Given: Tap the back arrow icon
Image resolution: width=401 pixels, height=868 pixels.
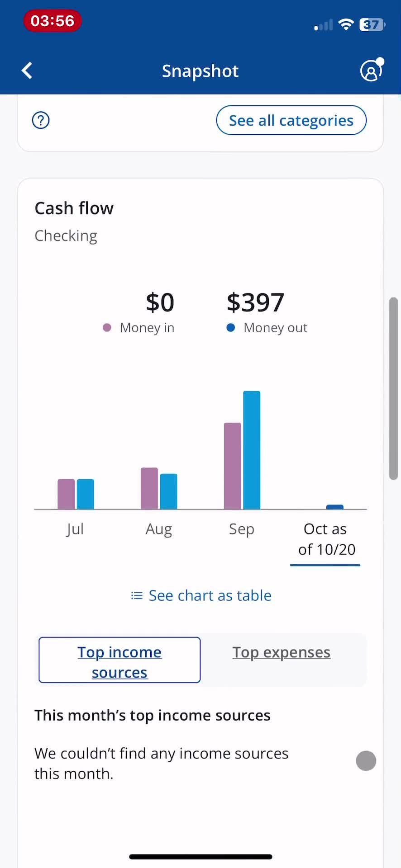Looking at the screenshot, I should point(27,71).
